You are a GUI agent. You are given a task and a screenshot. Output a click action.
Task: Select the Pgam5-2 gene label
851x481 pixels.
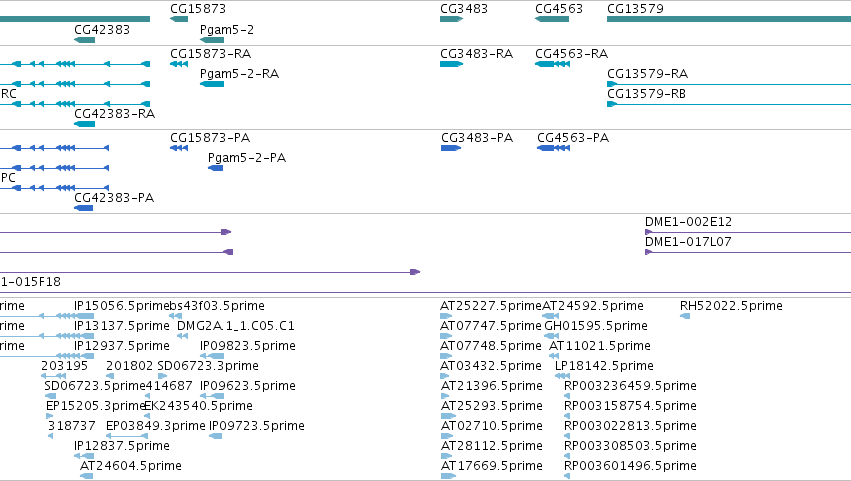click(x=227, y=30)
